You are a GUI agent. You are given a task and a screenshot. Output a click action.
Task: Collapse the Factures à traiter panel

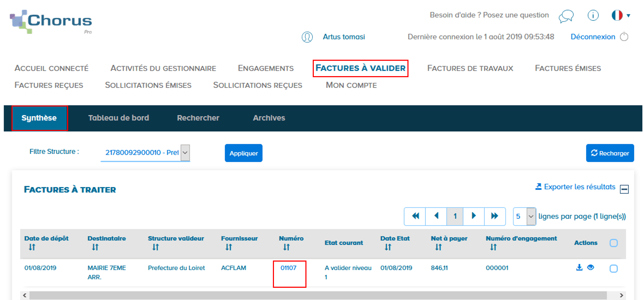(x=624, y=189)
